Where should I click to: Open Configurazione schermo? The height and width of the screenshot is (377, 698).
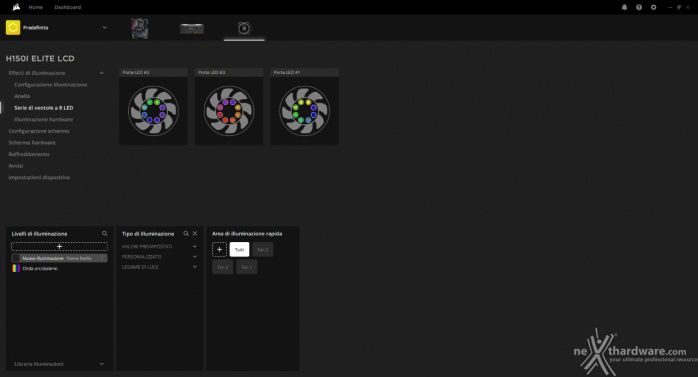[x=39, y=131]
